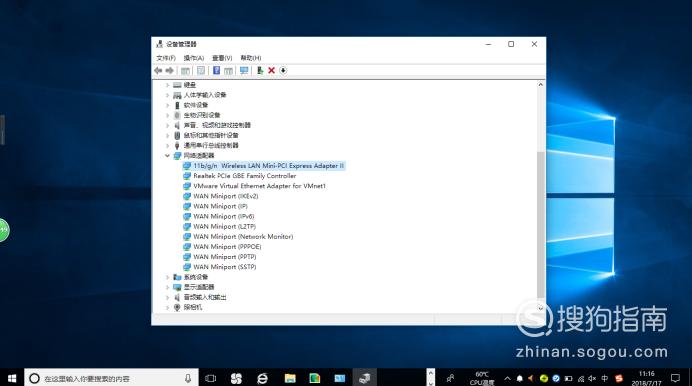692x386 pixels.
Task: Click the scrollbar up arrow in device list
Action: click(x=541, y=85)
